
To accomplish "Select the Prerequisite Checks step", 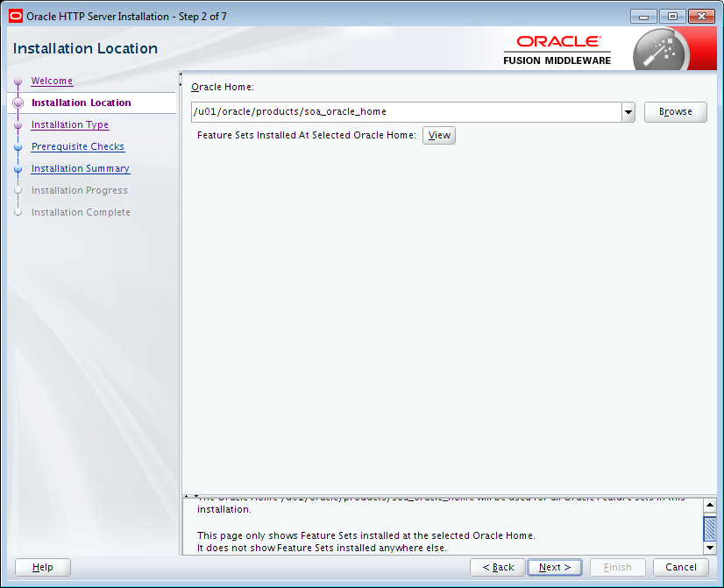I will (77, 146).
